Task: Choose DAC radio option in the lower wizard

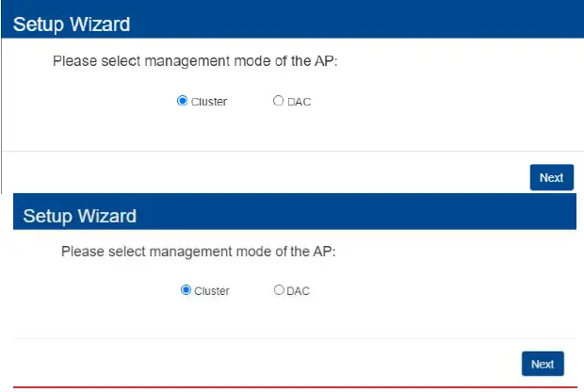Action: (279, 290)
